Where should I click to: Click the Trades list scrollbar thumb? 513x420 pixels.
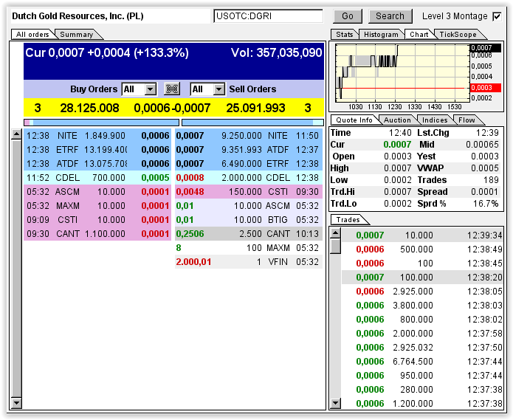335,247
